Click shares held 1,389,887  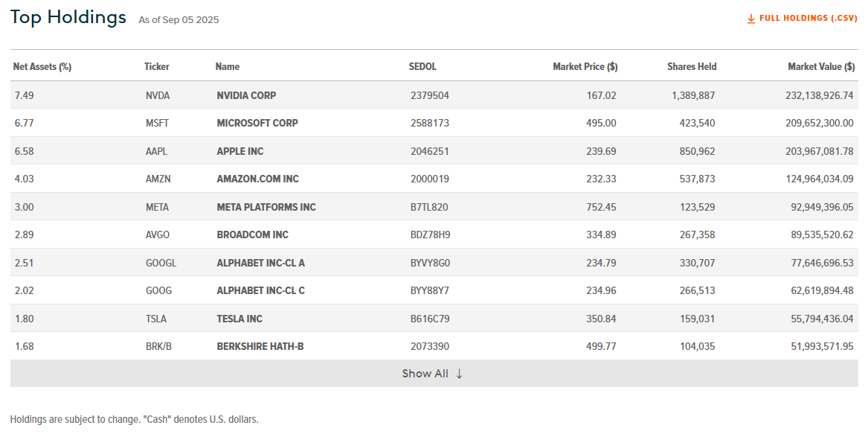pyautogui.click(x=693, y=95)
